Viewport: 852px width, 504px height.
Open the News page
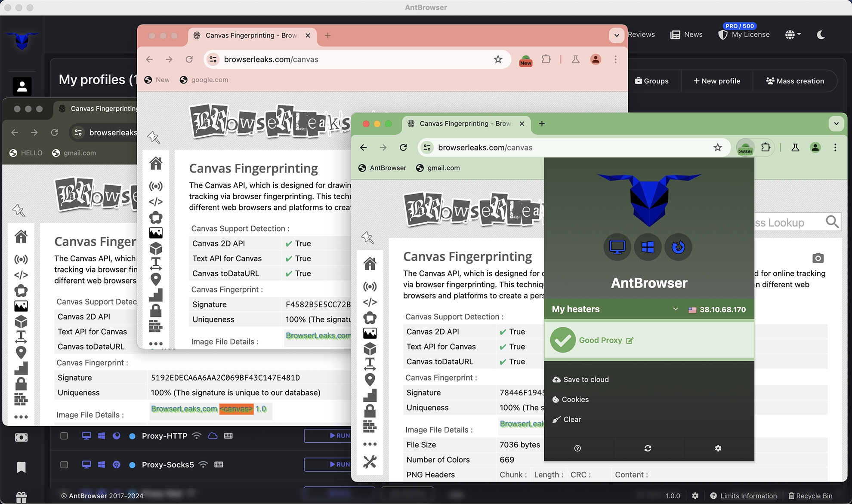point(686,35)
